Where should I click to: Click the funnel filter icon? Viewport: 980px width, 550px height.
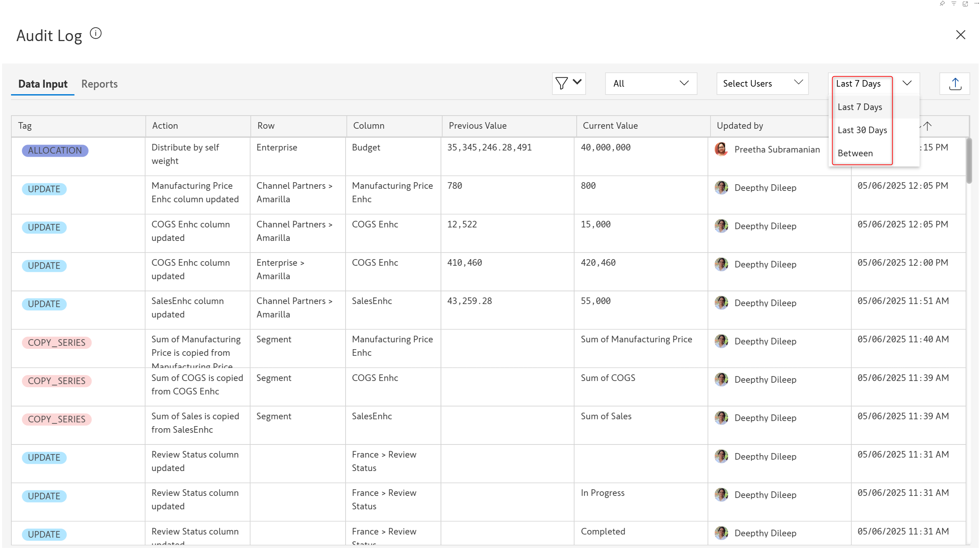tap(561, 83)
